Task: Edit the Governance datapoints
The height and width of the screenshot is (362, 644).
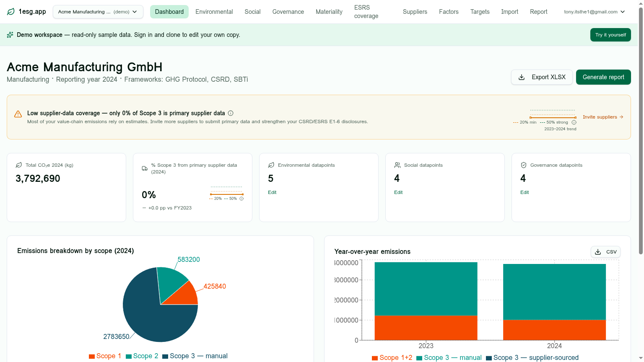Action: point(525,192)
